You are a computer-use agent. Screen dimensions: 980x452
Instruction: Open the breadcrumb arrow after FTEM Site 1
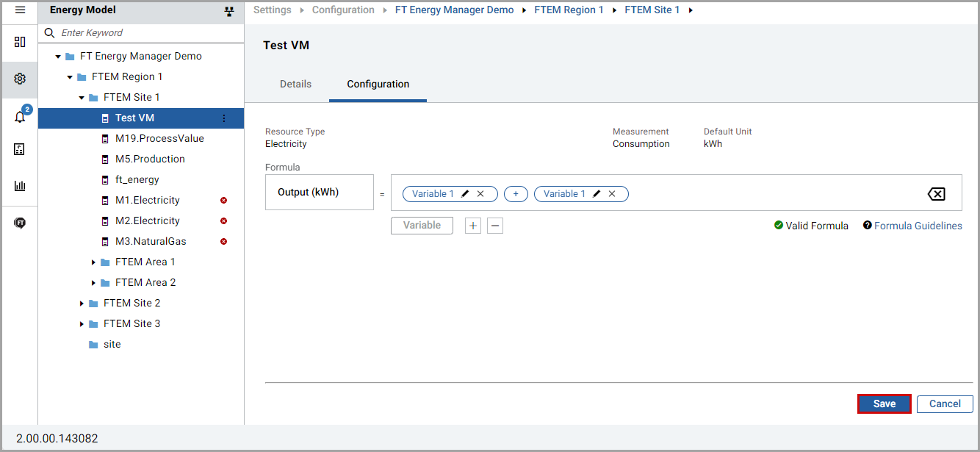pos(691,10)
